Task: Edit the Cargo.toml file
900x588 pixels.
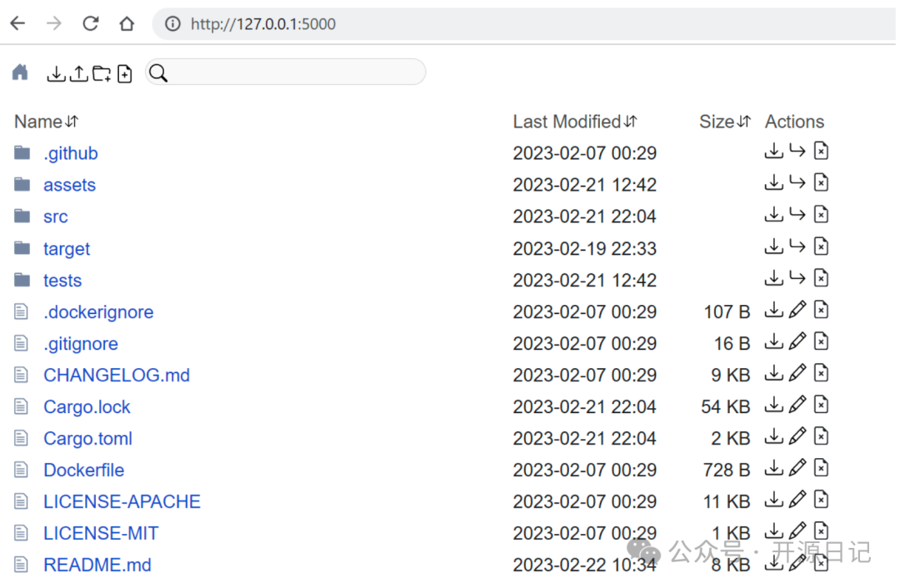Action: [x=797, y=436]
